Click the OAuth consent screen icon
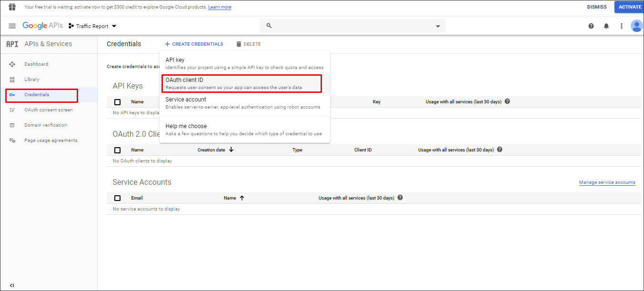The height and width of the screenshot is (291, 644). [x=12, y=110]
